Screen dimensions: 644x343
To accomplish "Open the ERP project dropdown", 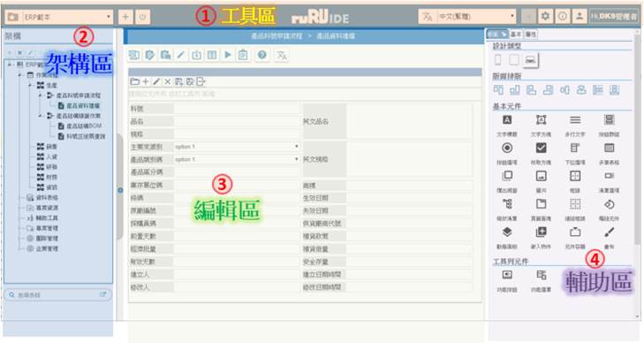I will tap(59, 17).
